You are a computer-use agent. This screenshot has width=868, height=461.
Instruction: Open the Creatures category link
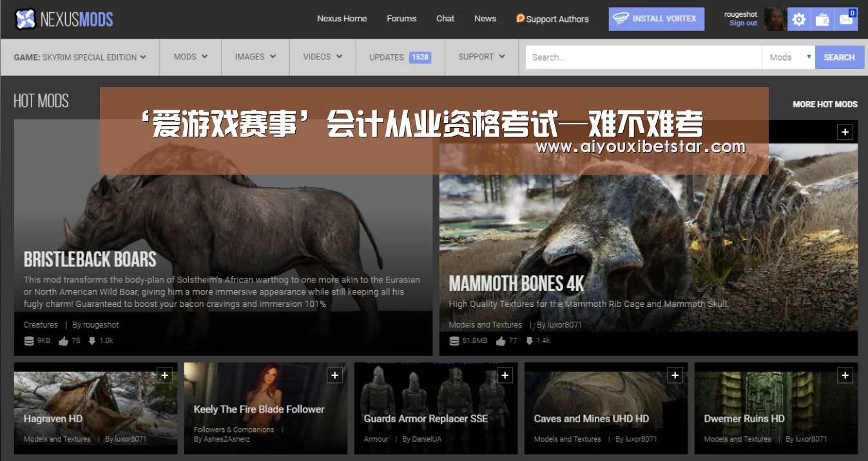(x=41, y=325)
